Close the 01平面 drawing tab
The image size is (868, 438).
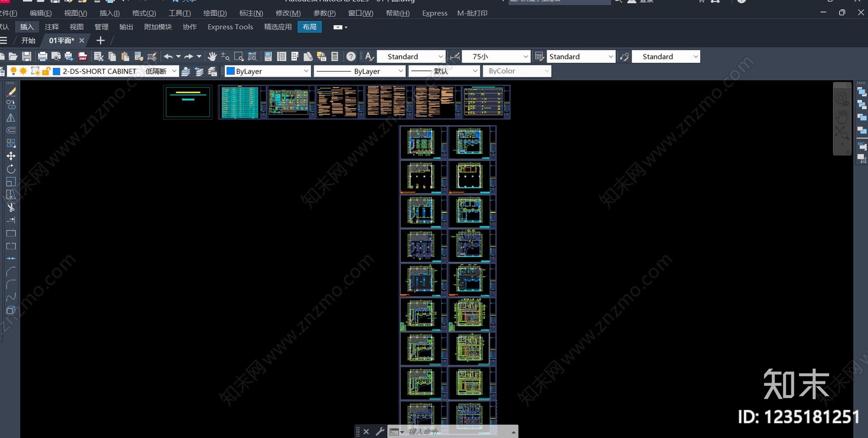pyautogui.click(x=82, y=41)
